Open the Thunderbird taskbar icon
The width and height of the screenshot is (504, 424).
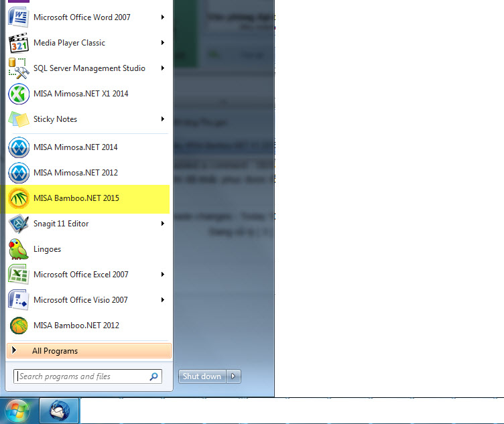pyautogui.click(x=59, y=411)
